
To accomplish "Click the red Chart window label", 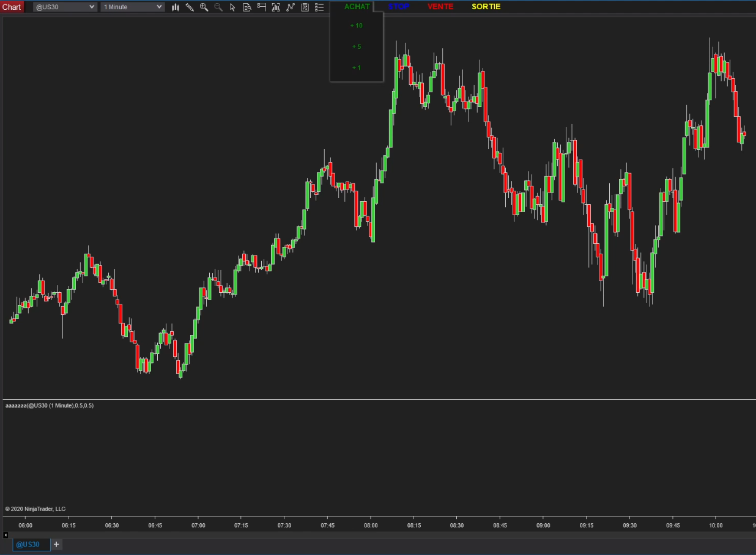I will click(12, 7).
